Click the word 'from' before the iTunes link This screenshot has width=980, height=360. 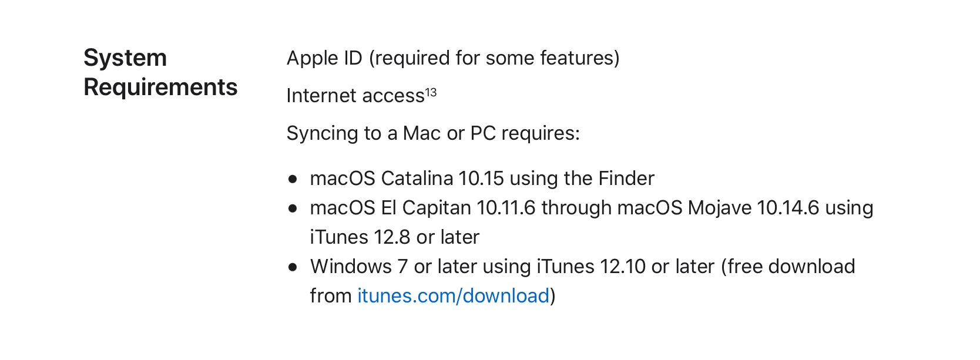point(330,296)
